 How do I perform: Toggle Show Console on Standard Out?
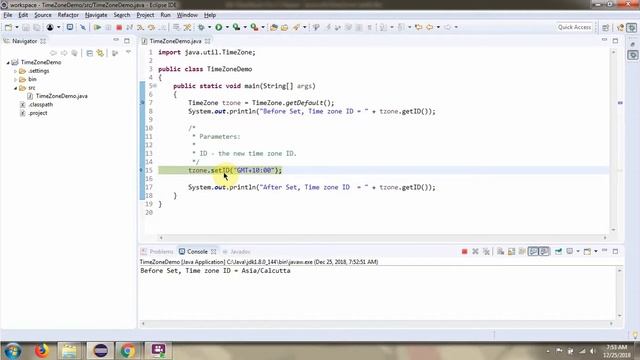coord(533,251)
